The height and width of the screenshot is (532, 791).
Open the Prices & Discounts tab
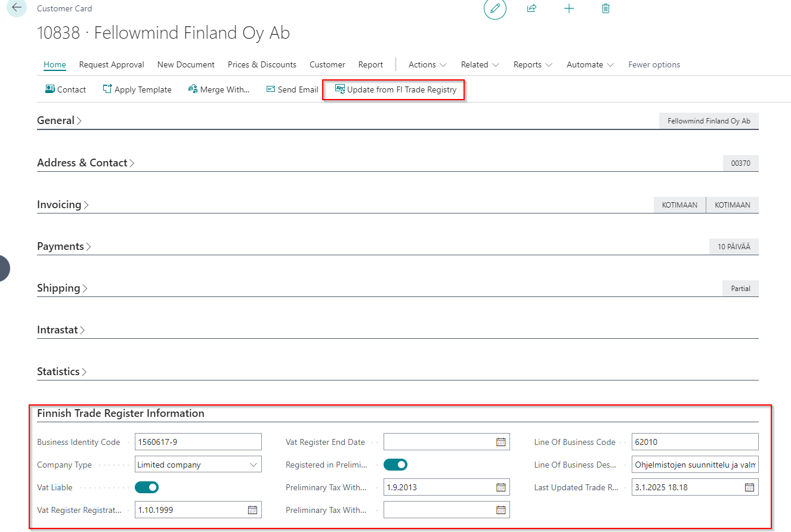(x=262, y=64)
